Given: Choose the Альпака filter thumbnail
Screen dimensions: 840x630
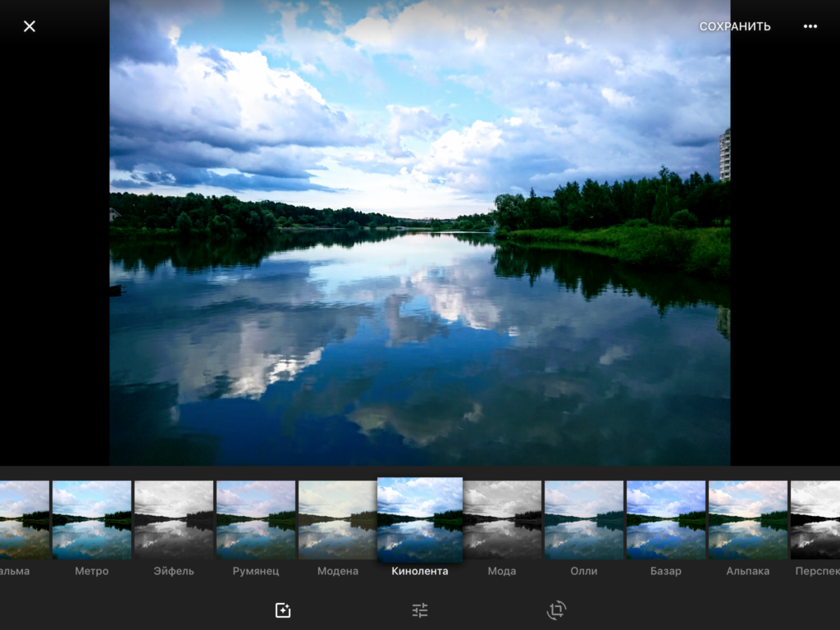Looking at the screenshot, I should pyautogui.click(x=747, y=520).
